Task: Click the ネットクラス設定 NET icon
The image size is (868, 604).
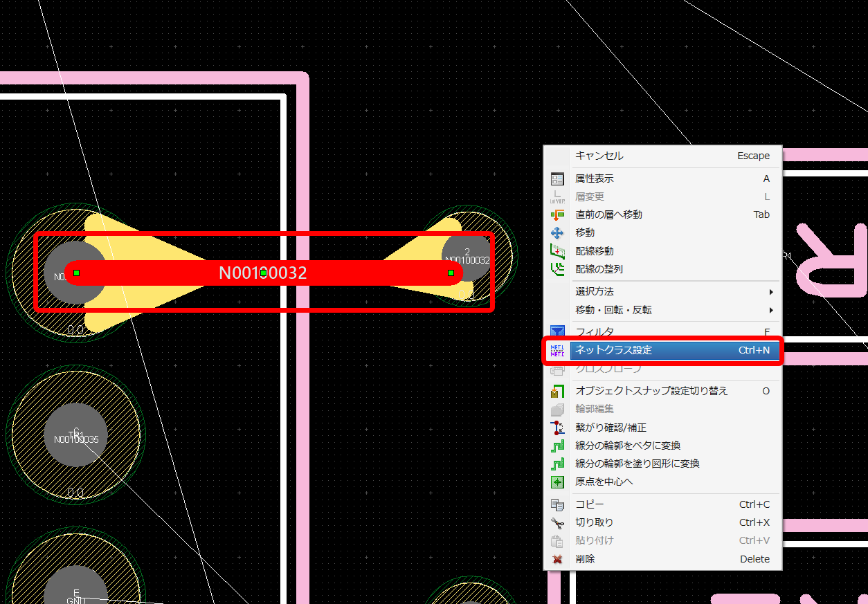Action: point(557,351)
